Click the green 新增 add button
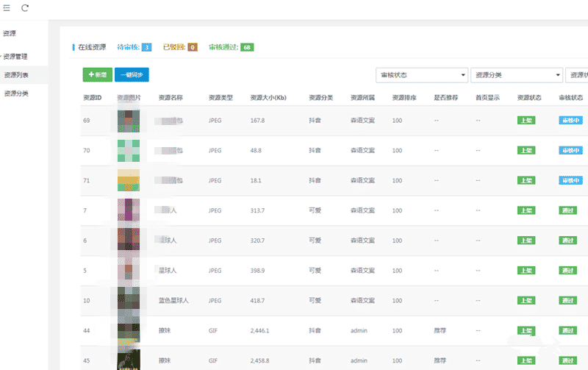 (x=98, y=74)
